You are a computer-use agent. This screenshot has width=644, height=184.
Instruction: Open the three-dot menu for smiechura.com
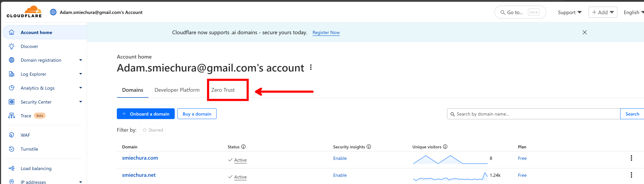pyautogui.click(x=631, y=158)
